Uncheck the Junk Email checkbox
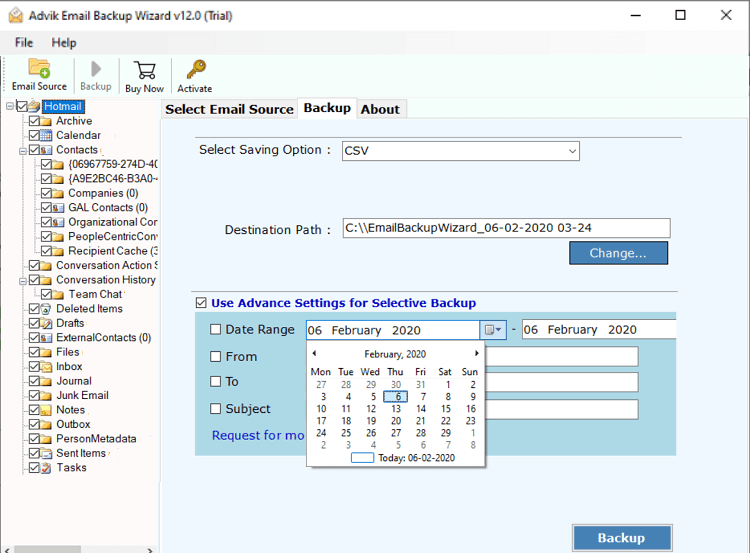The height and width of the screenshot is (553, 750). 34,395
